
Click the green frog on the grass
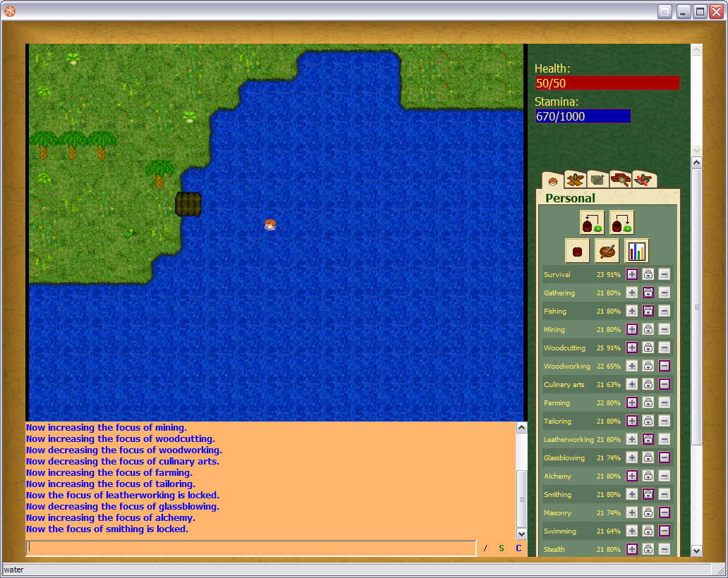coord(131,233)
